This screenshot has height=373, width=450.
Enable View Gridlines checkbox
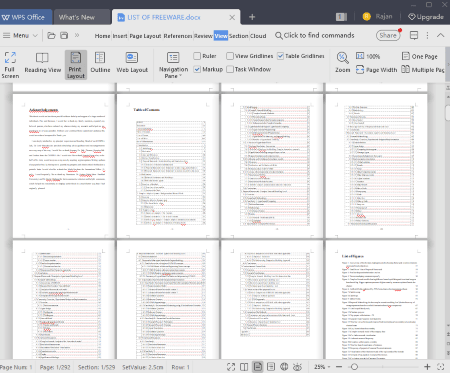[x=230, y=56]
